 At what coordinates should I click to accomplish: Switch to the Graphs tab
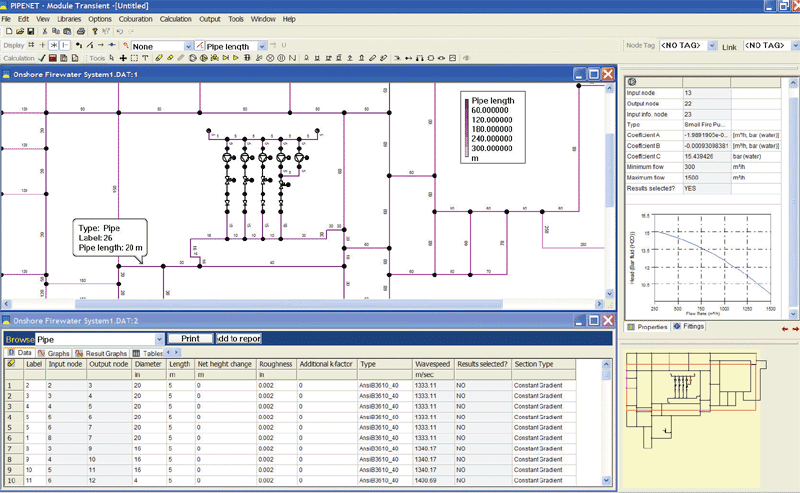(x=54, y=353)
